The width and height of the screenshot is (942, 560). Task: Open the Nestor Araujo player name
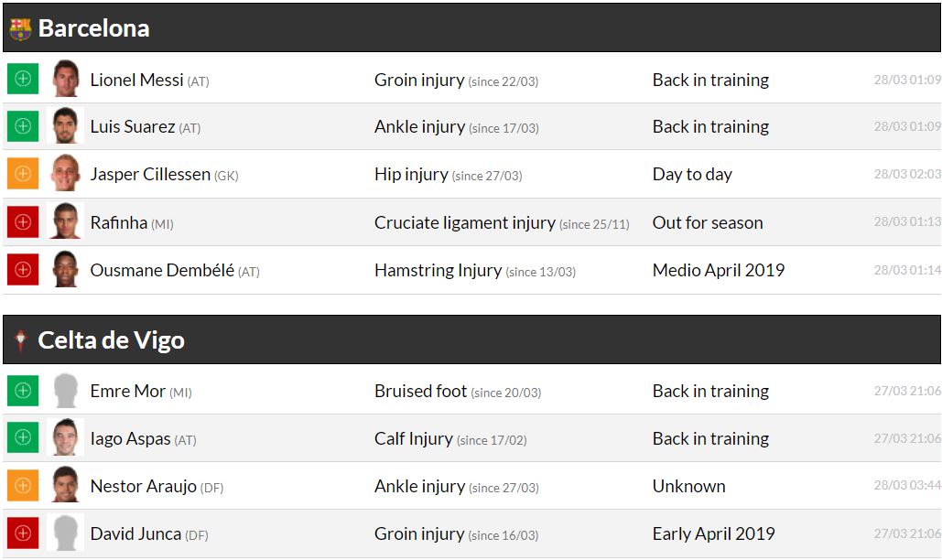point(143,486)
